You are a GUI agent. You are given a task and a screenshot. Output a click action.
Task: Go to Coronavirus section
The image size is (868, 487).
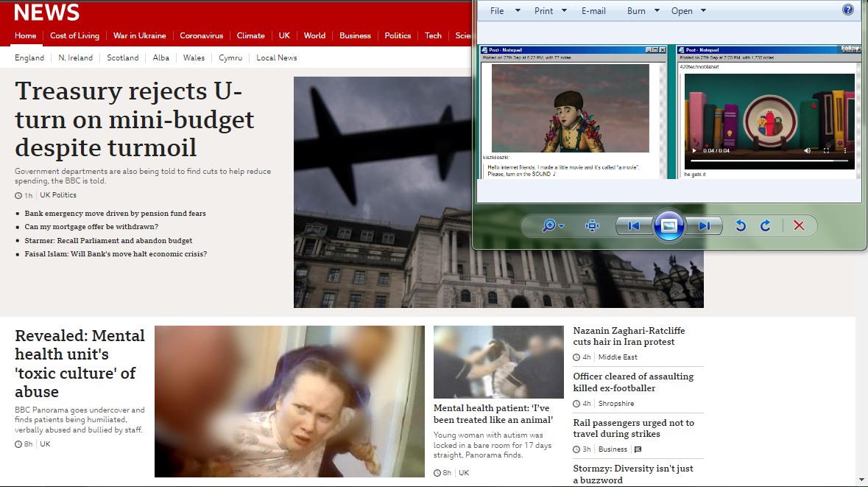202,35
